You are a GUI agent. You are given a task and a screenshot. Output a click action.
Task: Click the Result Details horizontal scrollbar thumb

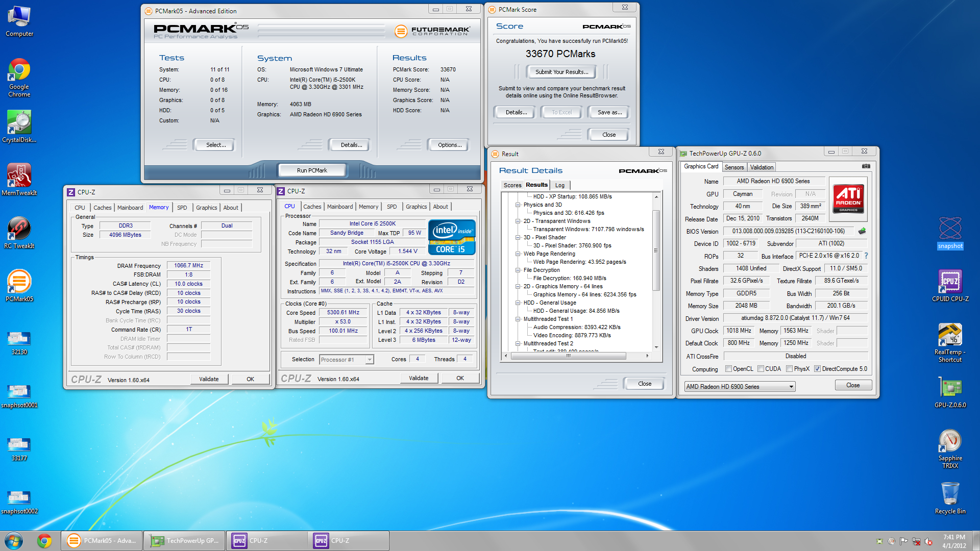click(x=568, y=356)
